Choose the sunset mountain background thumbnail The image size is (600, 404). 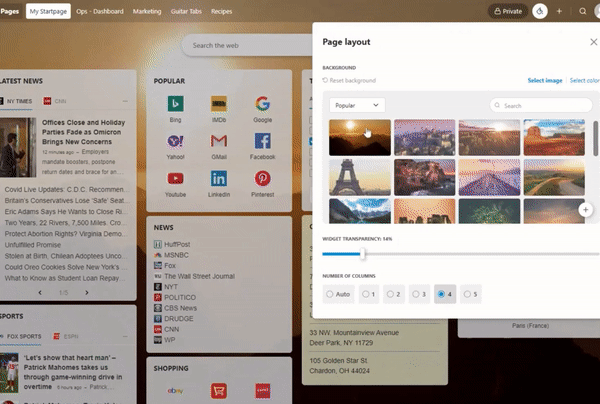[360, 137]
